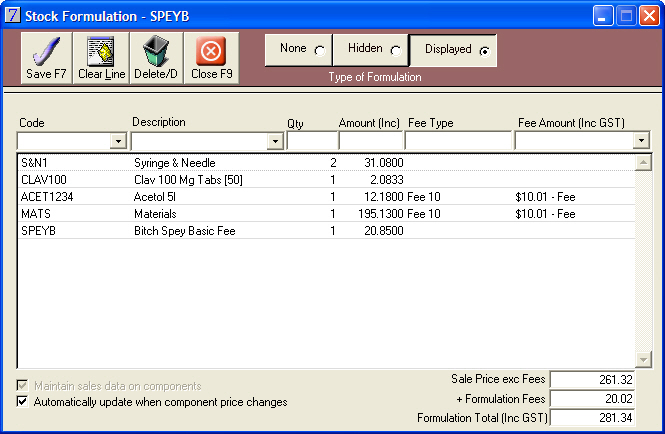This screenshot has height=434, width=665.
Task: Click Fee 10 in the ACET1234 row
Action: 424,197
